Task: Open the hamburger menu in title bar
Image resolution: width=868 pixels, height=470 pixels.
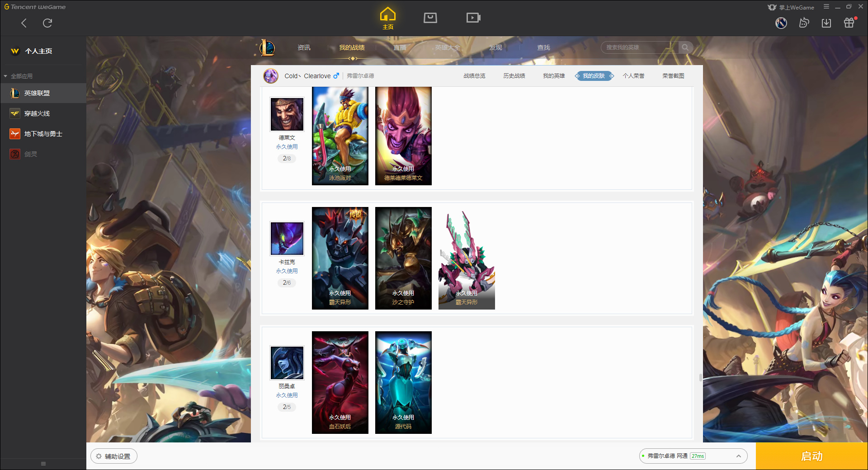Action: click(826, 7)
